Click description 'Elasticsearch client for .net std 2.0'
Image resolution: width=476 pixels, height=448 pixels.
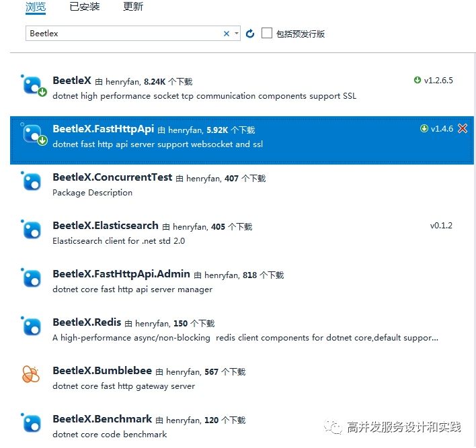(119, 241)
